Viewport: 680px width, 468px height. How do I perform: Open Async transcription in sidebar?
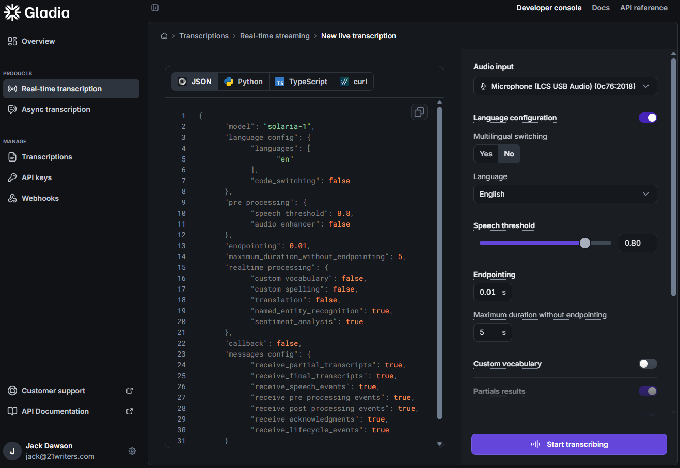(71, 109)
